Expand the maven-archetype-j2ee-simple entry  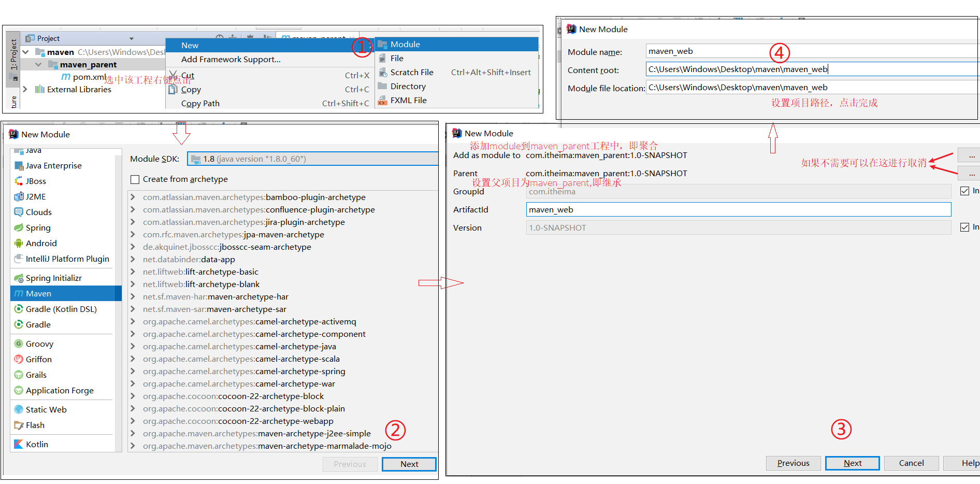point(133,433)
